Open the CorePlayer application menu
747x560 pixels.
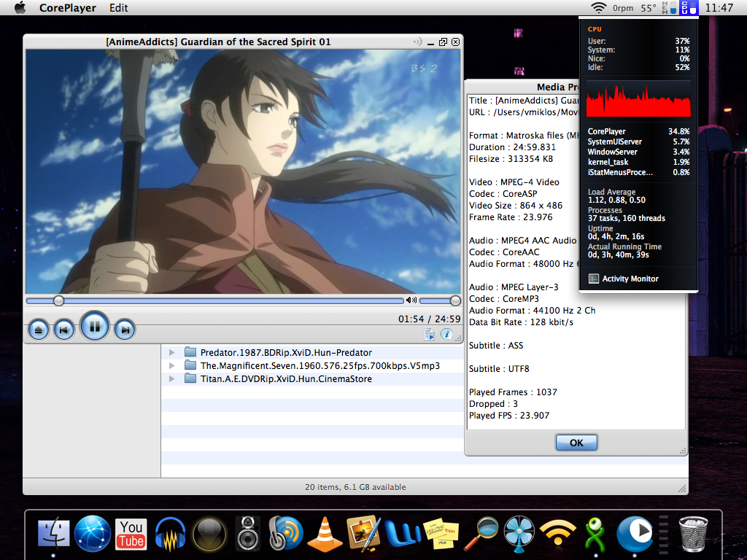tap(68, 7)
